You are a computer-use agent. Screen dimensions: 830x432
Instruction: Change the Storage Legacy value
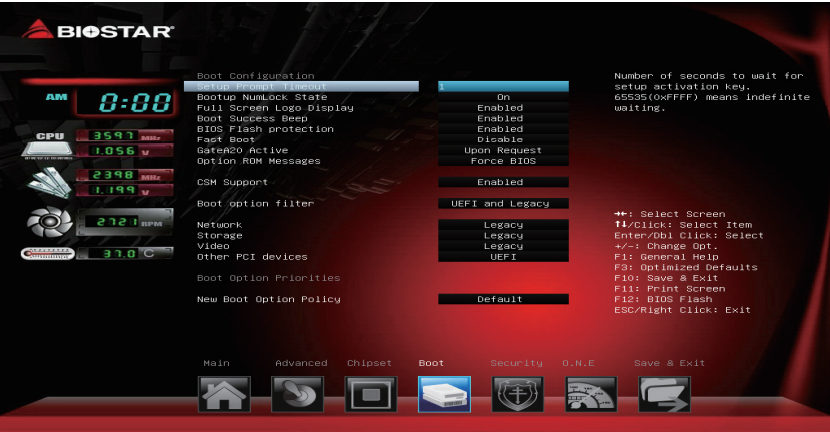coord(503,235)
